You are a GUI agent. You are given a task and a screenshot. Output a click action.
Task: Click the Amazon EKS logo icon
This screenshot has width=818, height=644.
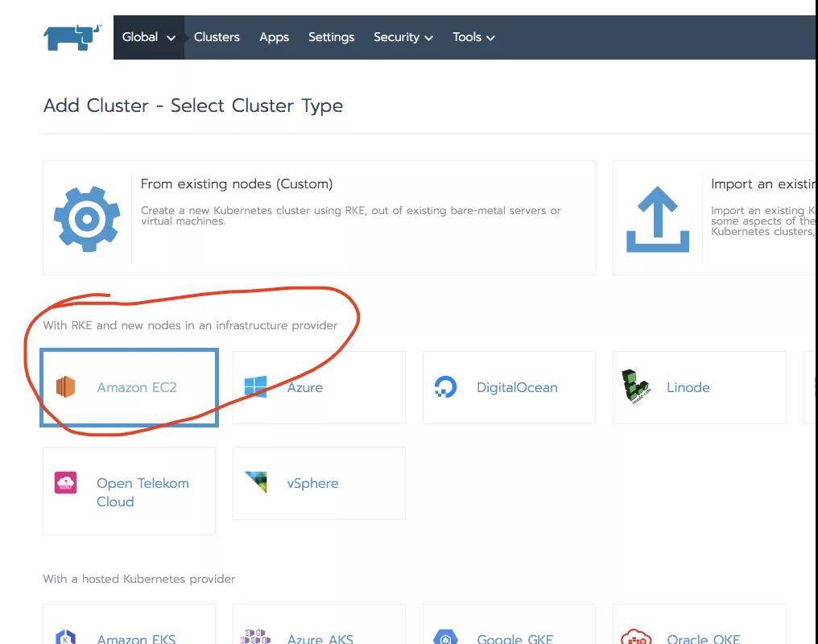click(66, 638)
